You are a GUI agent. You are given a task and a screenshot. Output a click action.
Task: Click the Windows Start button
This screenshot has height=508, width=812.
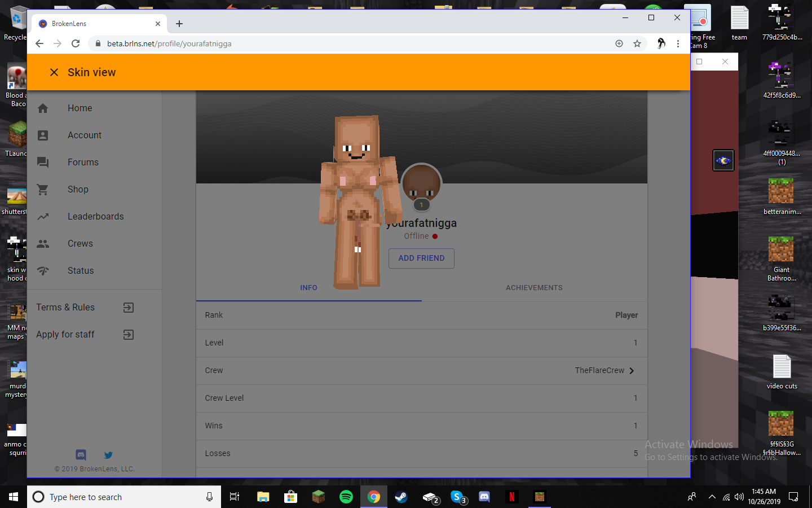pos(14,497)
